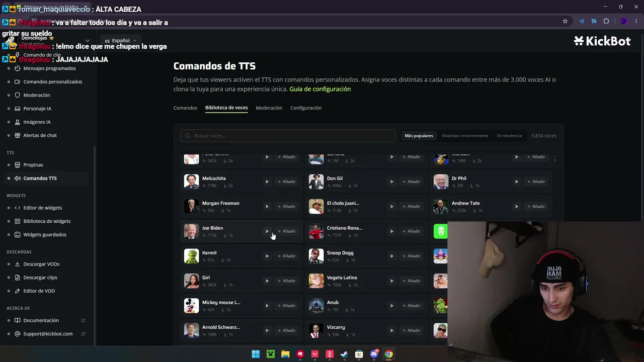This screenshot has height=362, width=644.
Task: Go to Widgets guardados
Action: click(45, 234)
